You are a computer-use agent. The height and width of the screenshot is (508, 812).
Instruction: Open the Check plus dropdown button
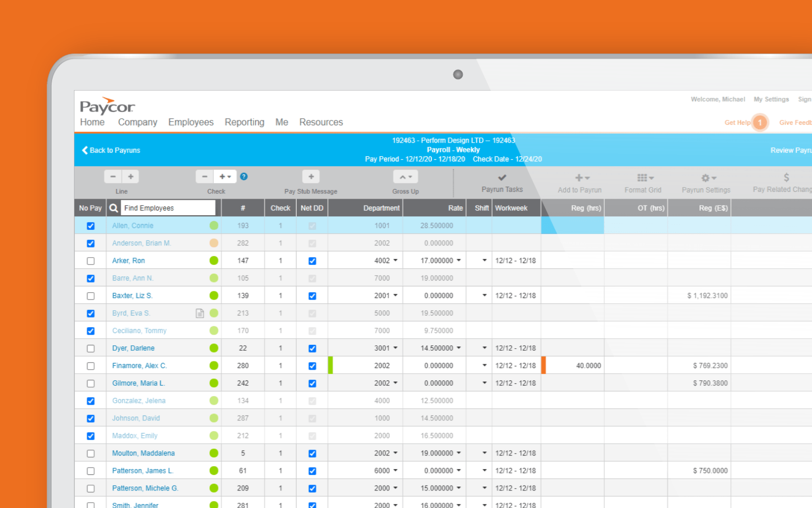click(225, 176)
